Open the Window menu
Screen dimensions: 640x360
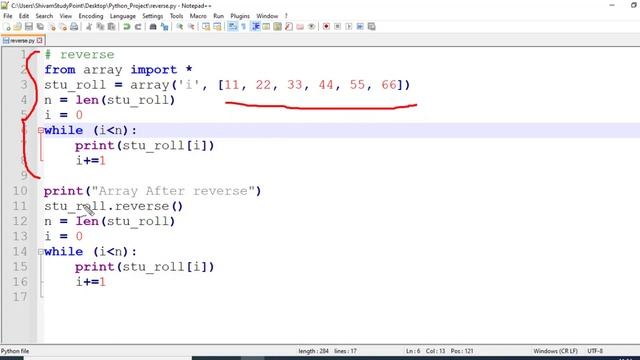pos(267,16)
